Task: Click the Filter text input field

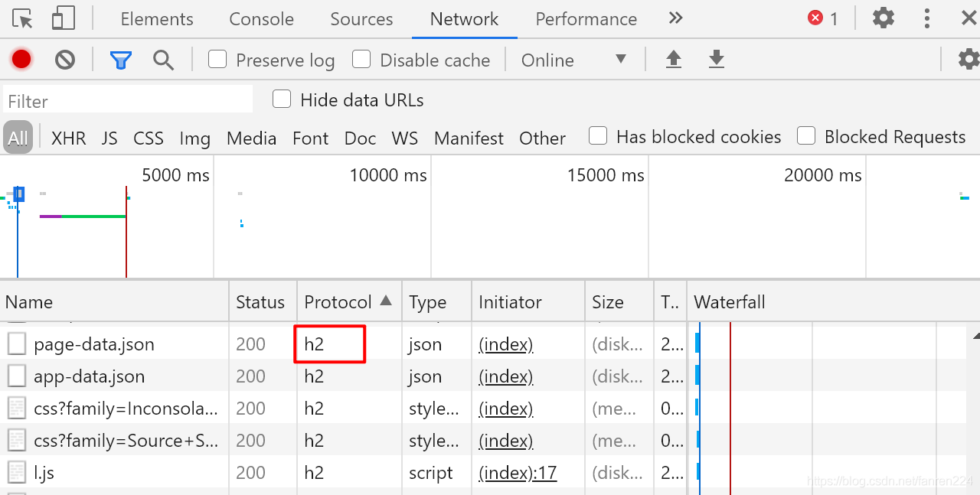Action: click(128, 101)
